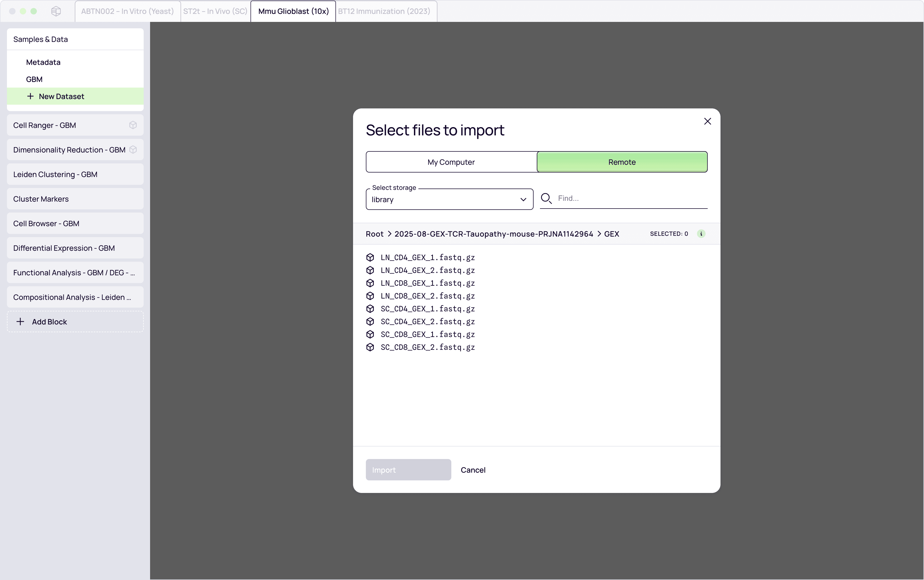Close the import dialog with the X
Image resolution: width=924 pixels, height=580 pixels.
(x=707, y=121)
